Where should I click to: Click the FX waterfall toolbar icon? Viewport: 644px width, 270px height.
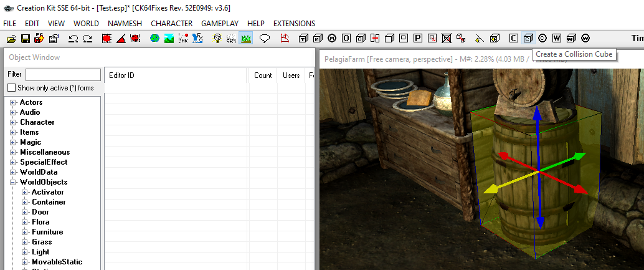click(x=197, y=39)
